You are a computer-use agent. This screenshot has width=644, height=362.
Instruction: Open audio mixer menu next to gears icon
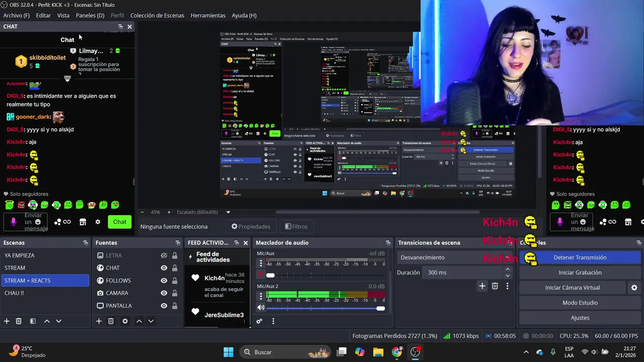[x=273, y=321]
